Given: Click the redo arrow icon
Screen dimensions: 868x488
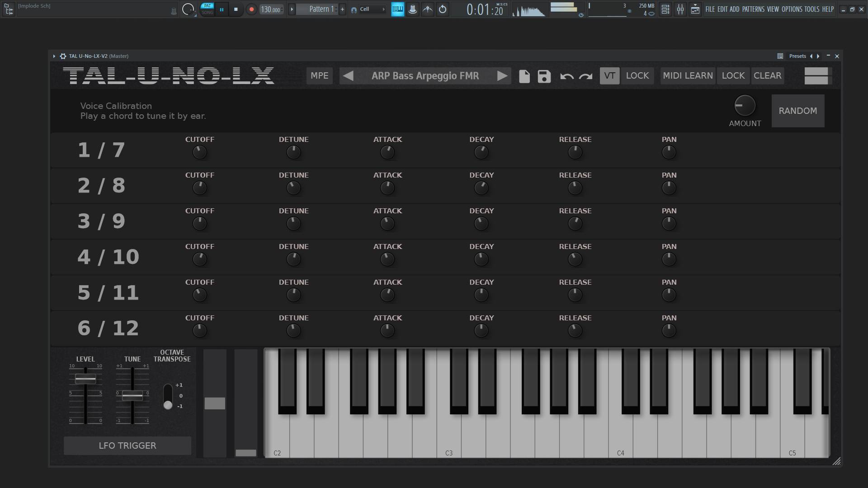Looking at the screenshot, I should click(x=585, y=76).
